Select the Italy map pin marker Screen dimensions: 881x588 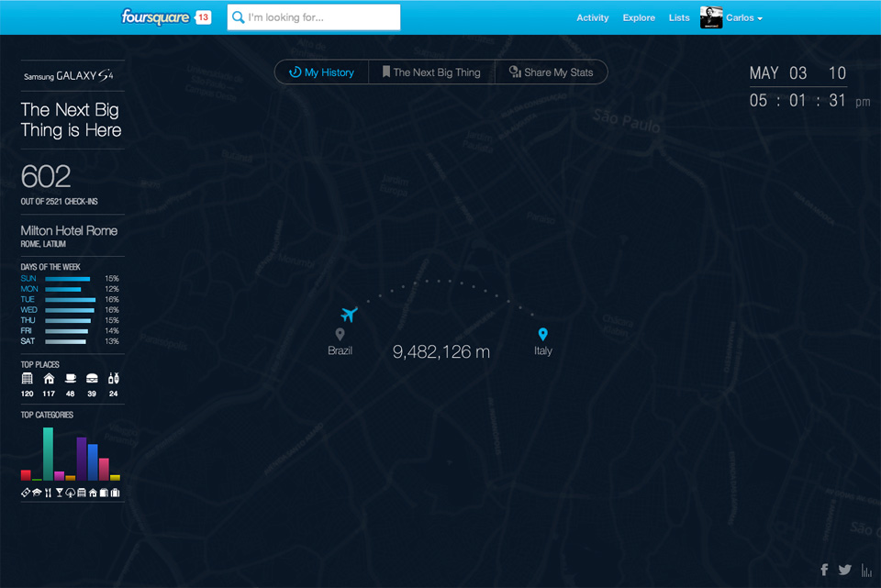pyautogui.click(x=543, y=334)
